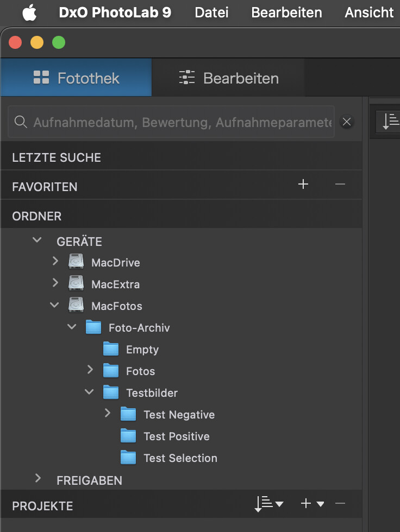Select the Testbilder folder name
Viewport: 400px width, 532px height.
tap(152, 393)
